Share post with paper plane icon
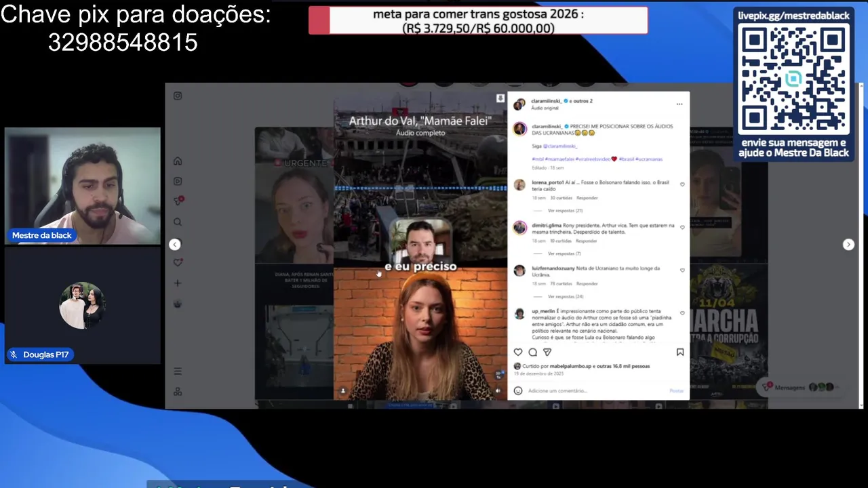Screen dimensions: 868x488 click(x=547, y=352)
